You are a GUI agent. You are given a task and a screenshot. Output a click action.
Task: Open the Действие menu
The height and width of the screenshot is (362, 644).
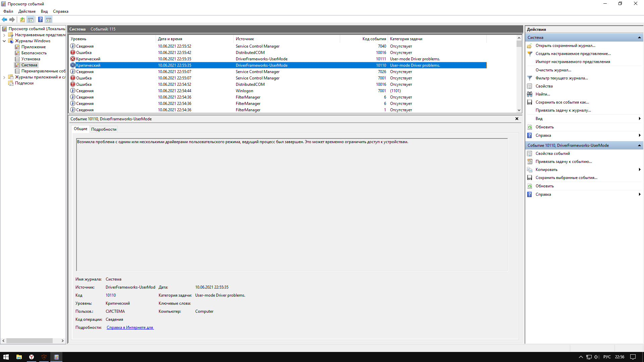point(27,11)
